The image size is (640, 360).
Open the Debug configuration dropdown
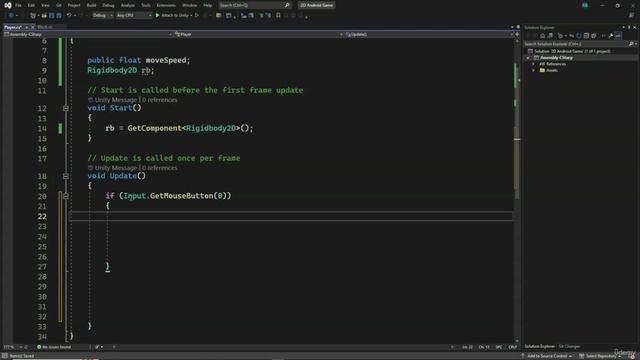pos(102,16)
